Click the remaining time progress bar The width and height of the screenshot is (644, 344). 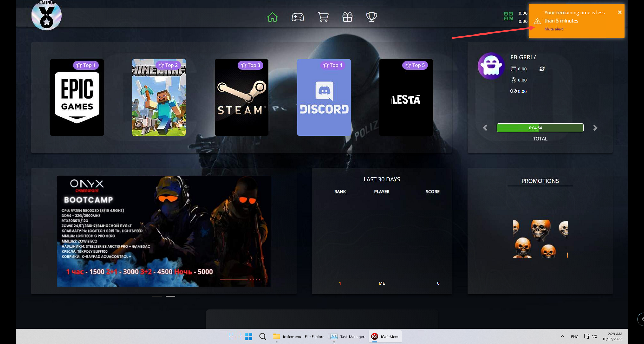tap(540, 128)
